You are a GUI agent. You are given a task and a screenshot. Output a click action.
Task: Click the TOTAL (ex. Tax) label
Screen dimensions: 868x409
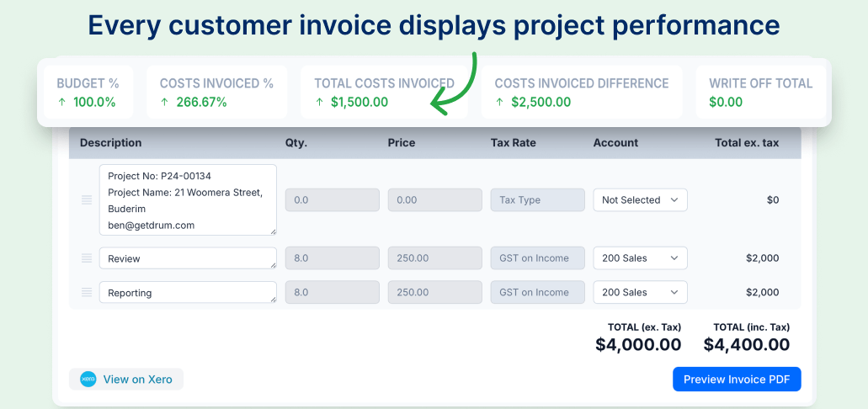pos(644,327)
